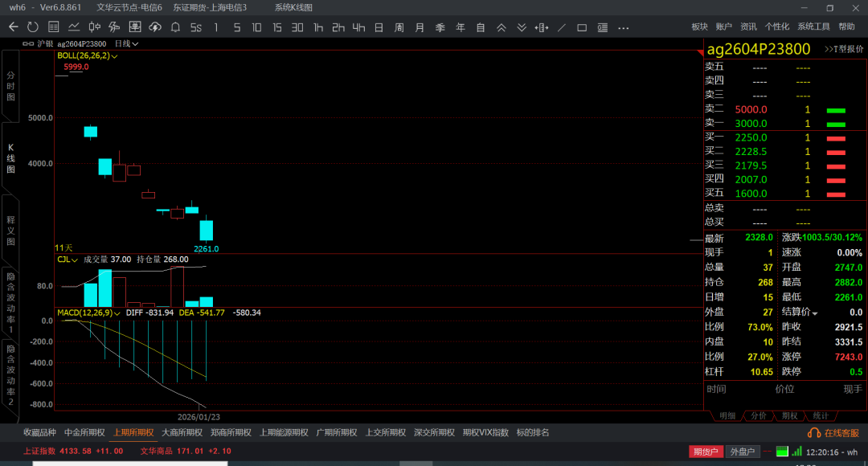Select the 周 weekly period button
Screen dimensions: 868x466
[399, 27]
